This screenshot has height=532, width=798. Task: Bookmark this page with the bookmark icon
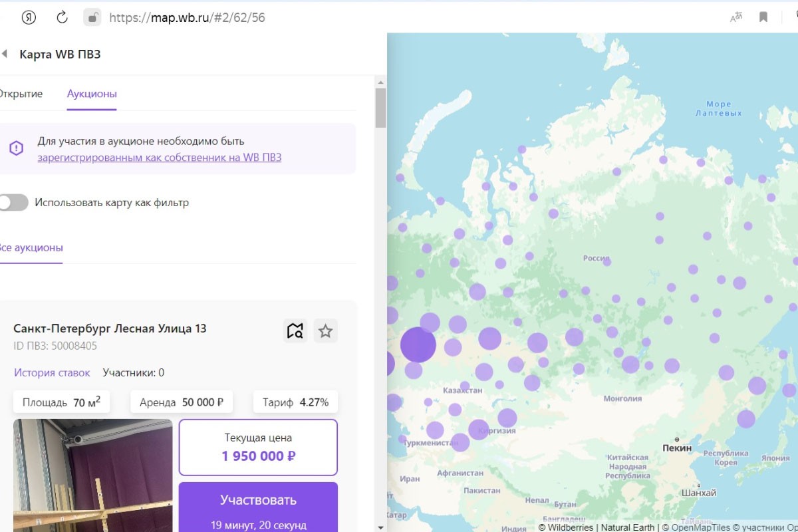(764, 17)
